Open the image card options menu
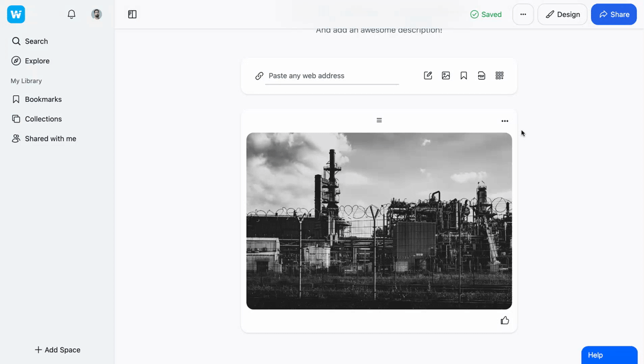 [x=505, y=121]
